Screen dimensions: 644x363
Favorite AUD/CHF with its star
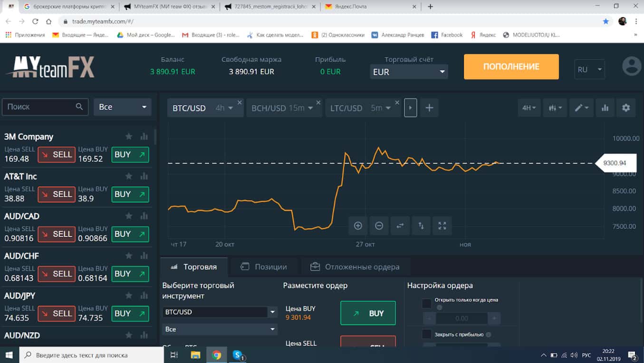pos(129,256)
